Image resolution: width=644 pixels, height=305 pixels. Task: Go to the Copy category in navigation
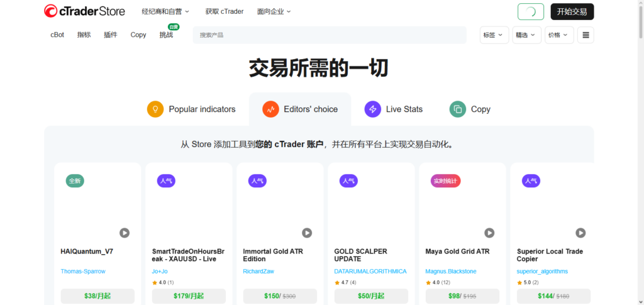tap(138, 35)
